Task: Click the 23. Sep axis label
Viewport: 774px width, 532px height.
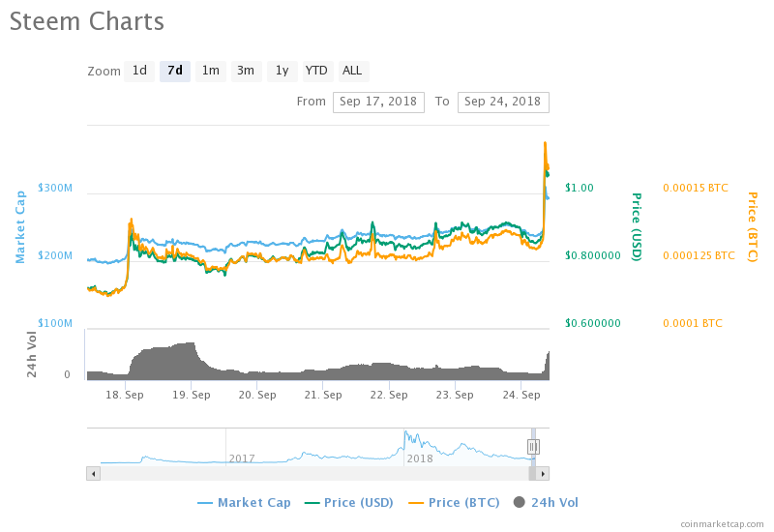Action: click(455, 395)
